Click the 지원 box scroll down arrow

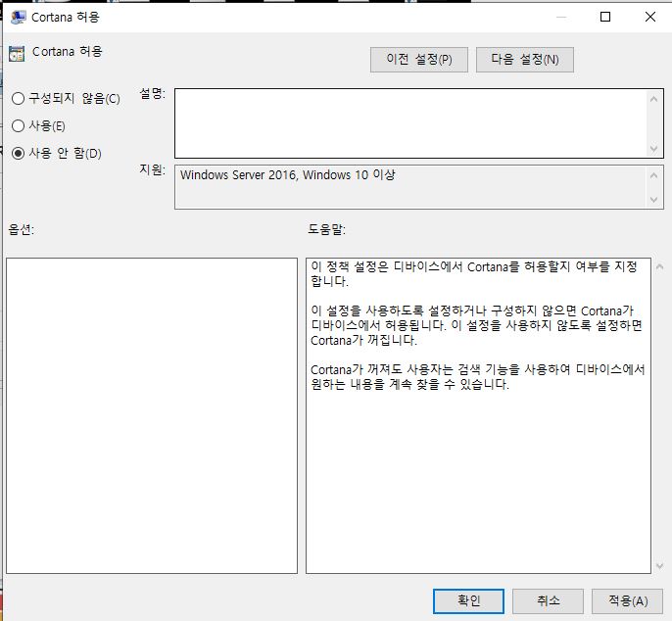coord(653,199)
